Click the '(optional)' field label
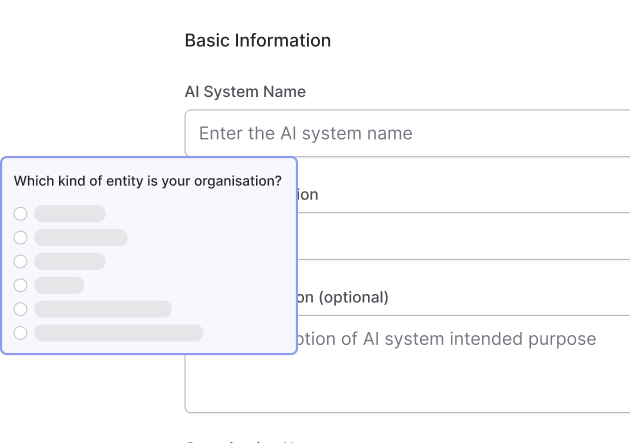 343,297
